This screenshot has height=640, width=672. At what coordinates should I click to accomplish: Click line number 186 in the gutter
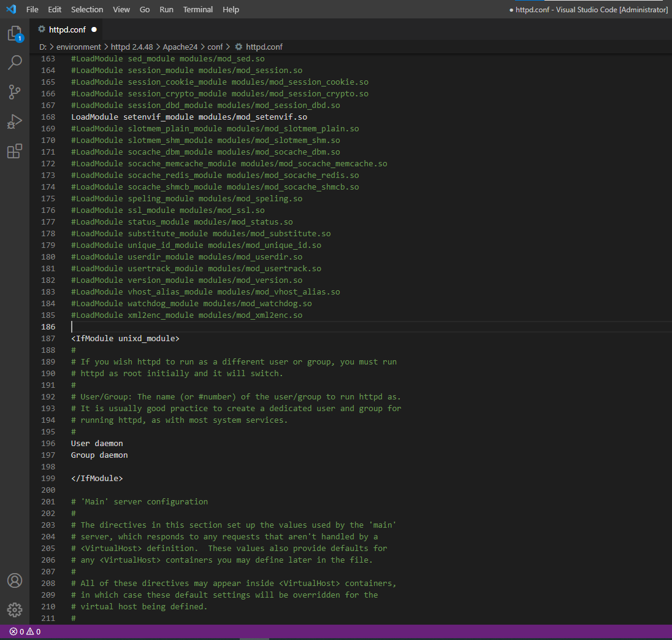click(48, 327)
